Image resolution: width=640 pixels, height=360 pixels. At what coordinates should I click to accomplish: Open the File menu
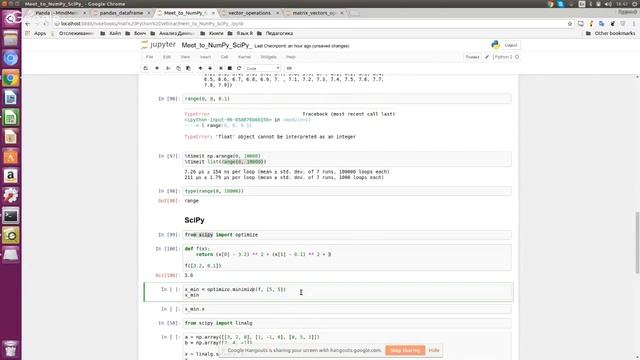pos(150,57)
